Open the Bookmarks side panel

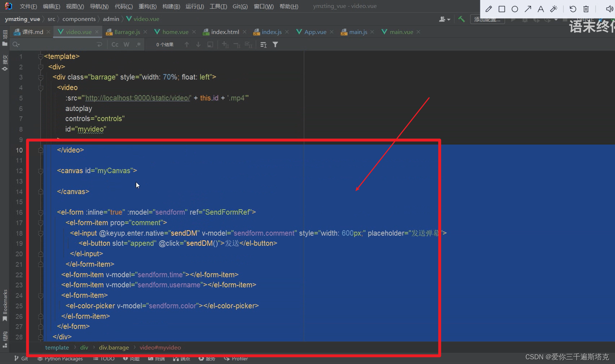[x=5, y=305]
